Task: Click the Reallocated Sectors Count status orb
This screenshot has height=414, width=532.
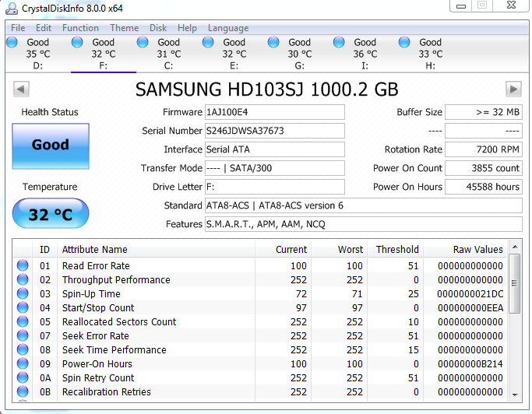Action: click(23, 322)
